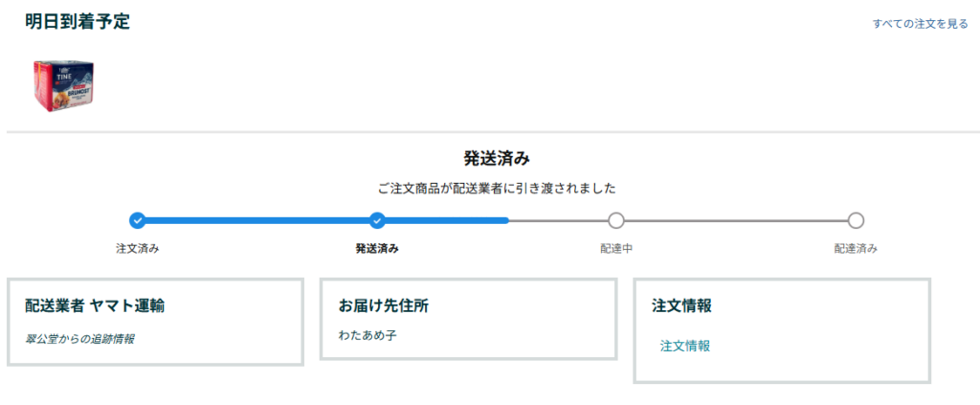
Task: Open the すべての注文を見る link
Action: [920, 23]
